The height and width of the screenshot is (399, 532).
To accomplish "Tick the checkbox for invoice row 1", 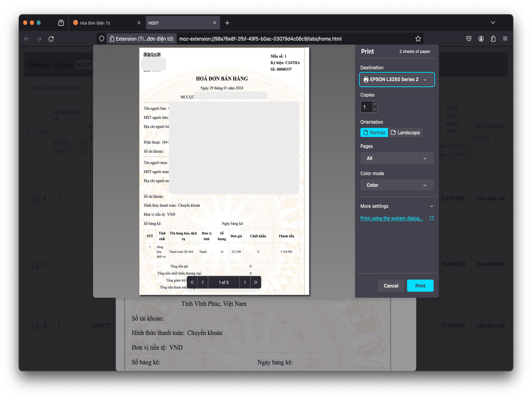I will pos(35,200).
